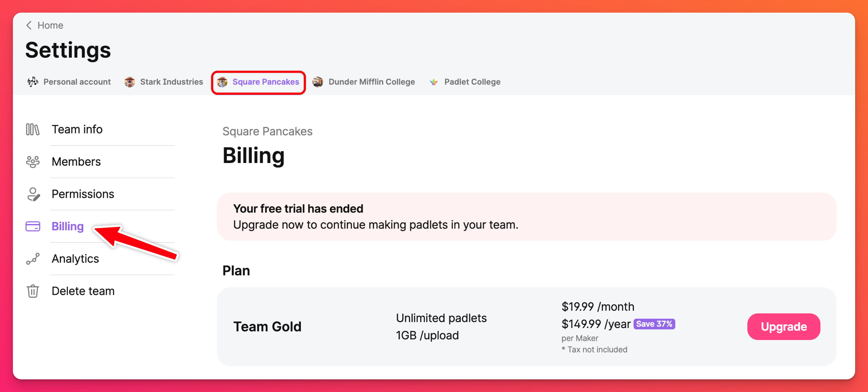The width and height of the screenshot is (868, 392).
Task: Click the Billing credit card icon
Action: pyautogui.click(x=33, y=226)
